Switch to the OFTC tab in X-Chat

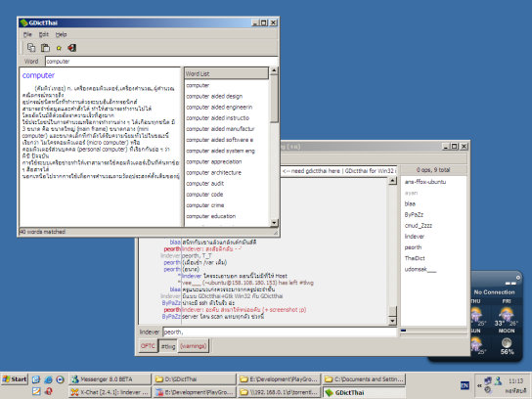pyautogui.click(x=148, y=346)
